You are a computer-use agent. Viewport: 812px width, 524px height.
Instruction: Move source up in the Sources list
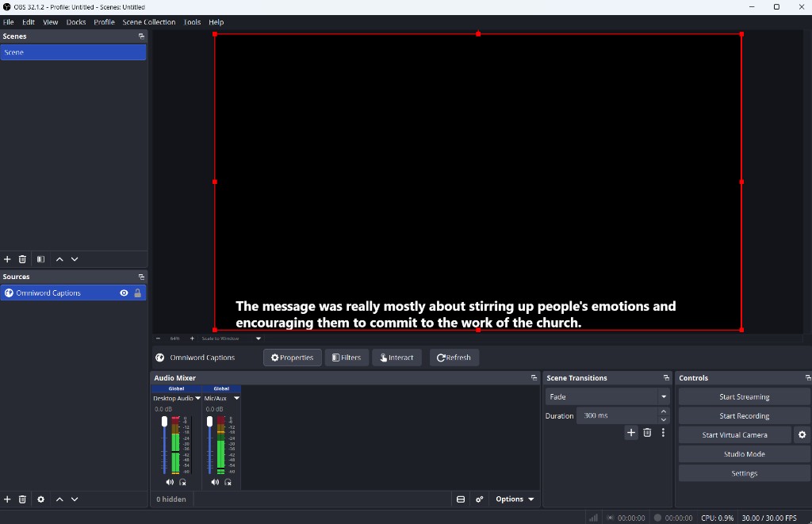59,499
